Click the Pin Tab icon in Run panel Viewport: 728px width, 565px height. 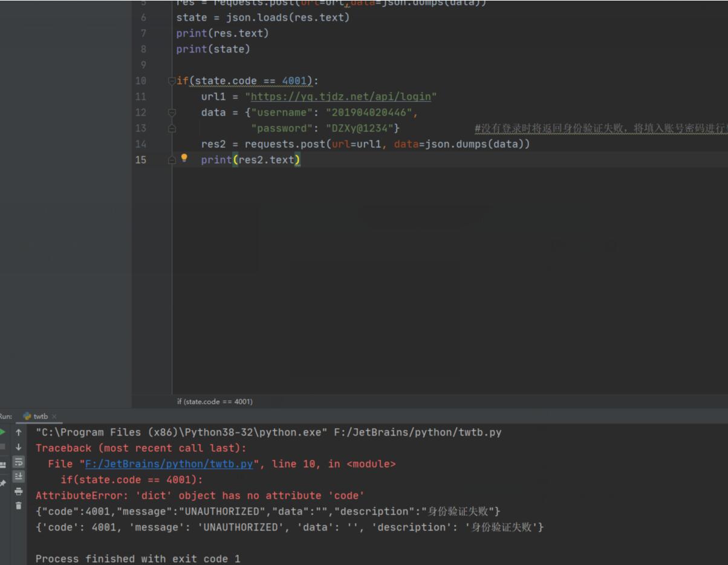[x=2, y=483]
